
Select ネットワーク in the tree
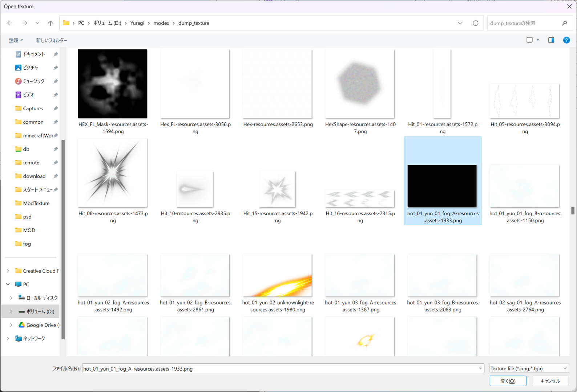pos(34,338)
